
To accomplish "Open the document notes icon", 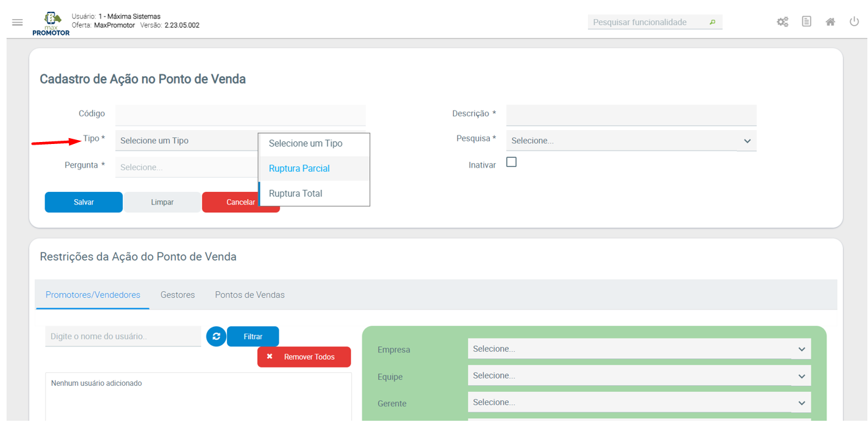I will coord(806,22).
